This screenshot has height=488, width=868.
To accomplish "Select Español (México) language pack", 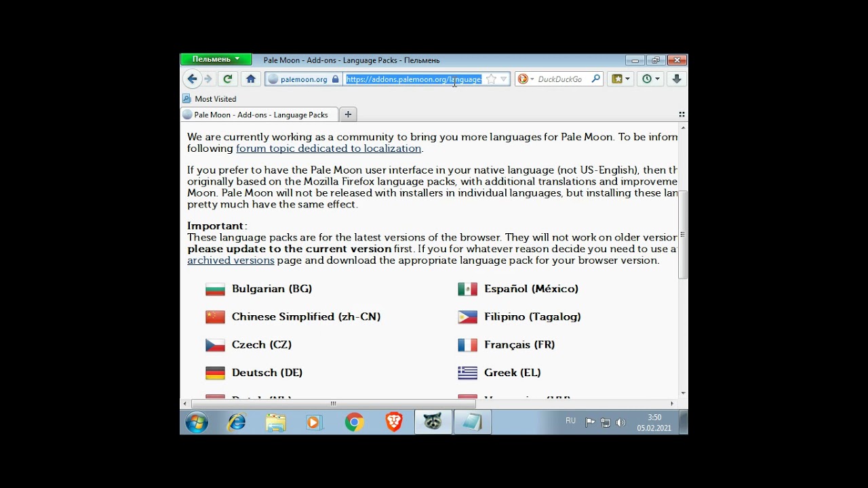I will pos(531,289).
